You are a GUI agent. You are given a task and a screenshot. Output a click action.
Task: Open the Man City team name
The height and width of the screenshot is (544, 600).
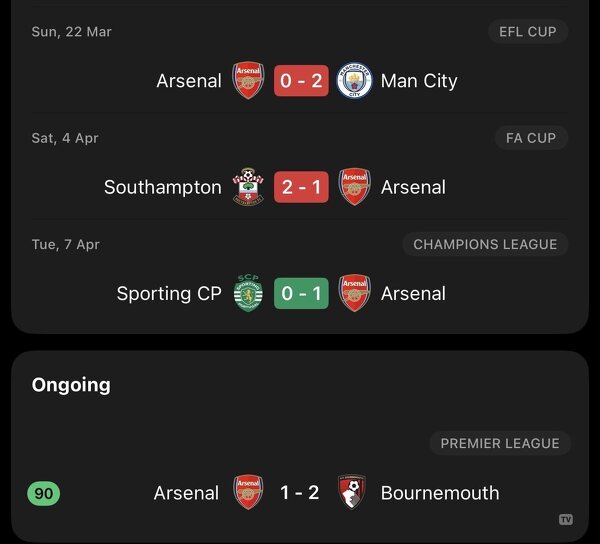(x=419, y=81)
